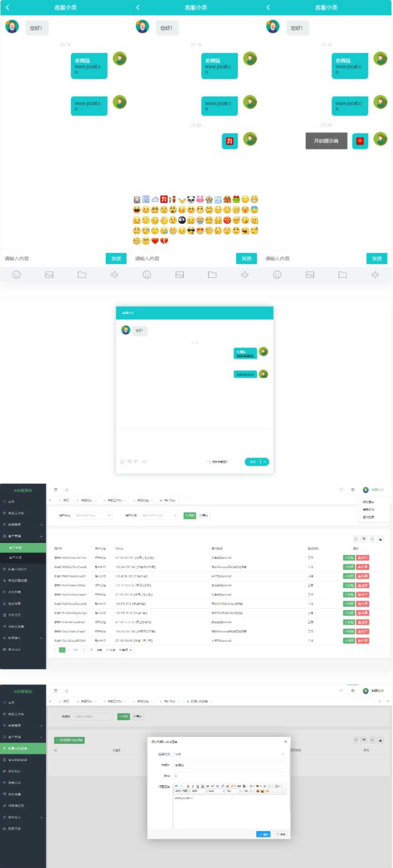Click the folder icon in desktop chat widget
Screen dimensions: 393x868
pyautogui.click(x=137, y=462)
